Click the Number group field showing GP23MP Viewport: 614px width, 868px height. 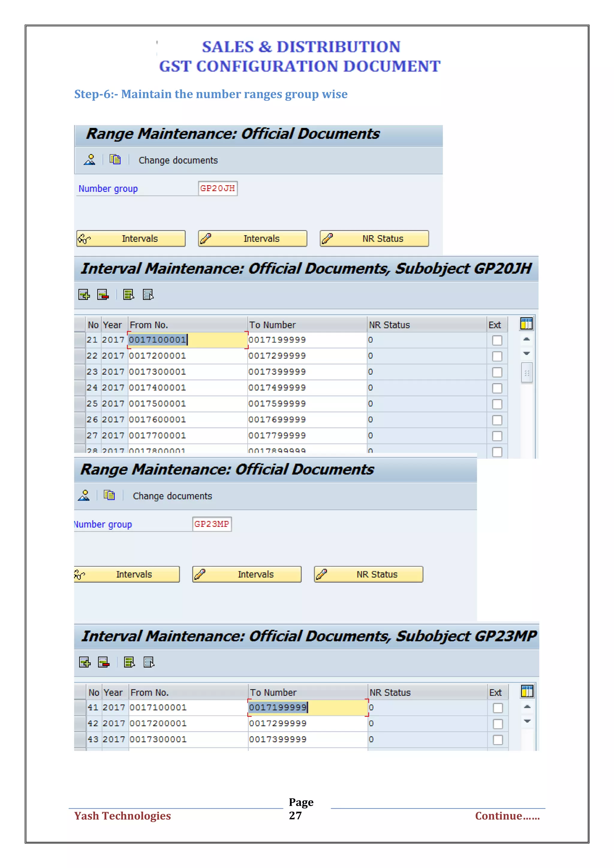212,524
